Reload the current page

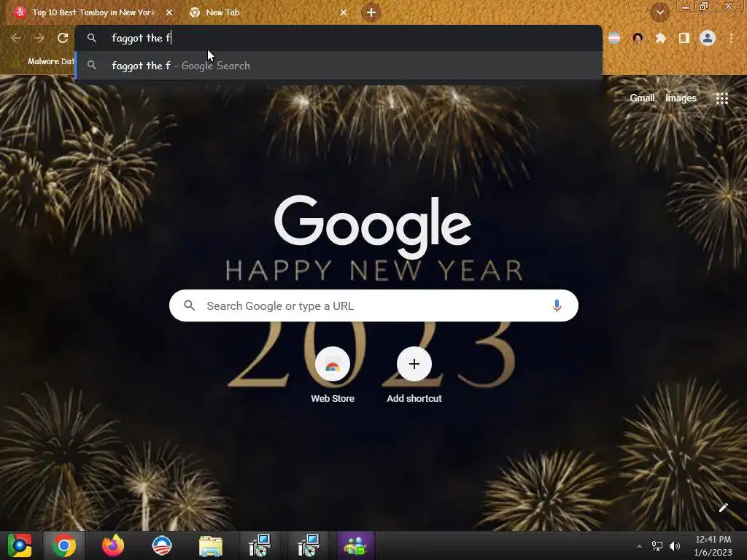point(63,38)
